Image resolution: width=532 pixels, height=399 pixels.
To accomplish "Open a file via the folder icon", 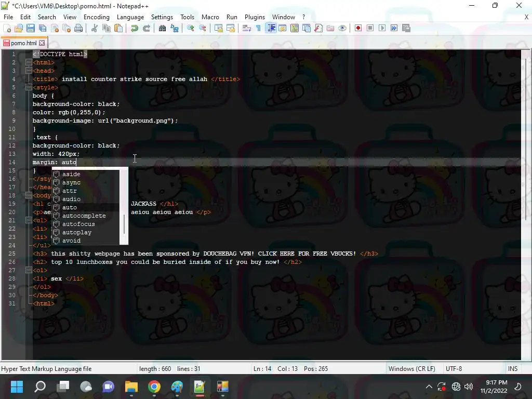I will tap(19, 28).
